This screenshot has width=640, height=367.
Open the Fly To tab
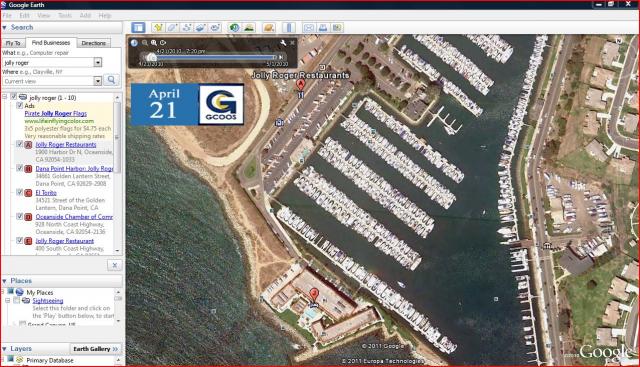(13, 43)
